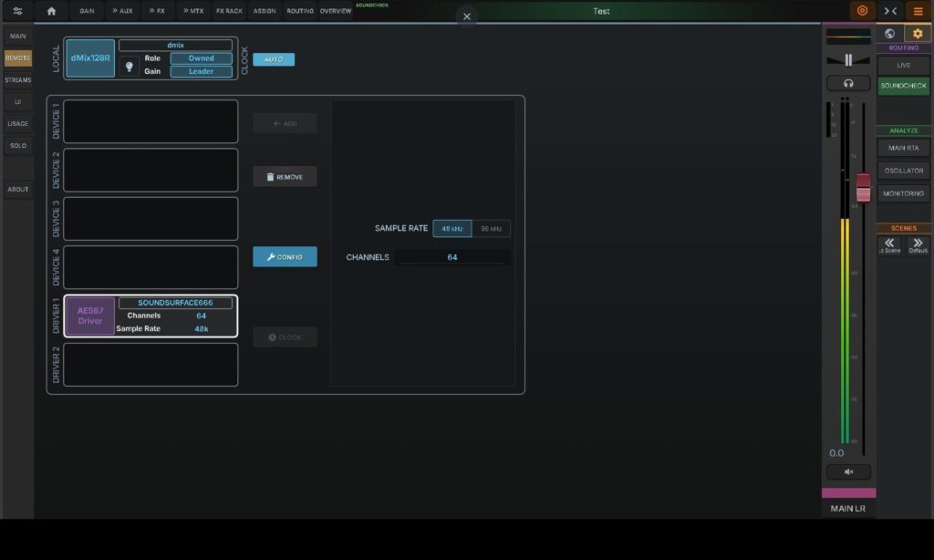
Task: Open the Role selector showing Owned
Action: [x=202, y=58]
